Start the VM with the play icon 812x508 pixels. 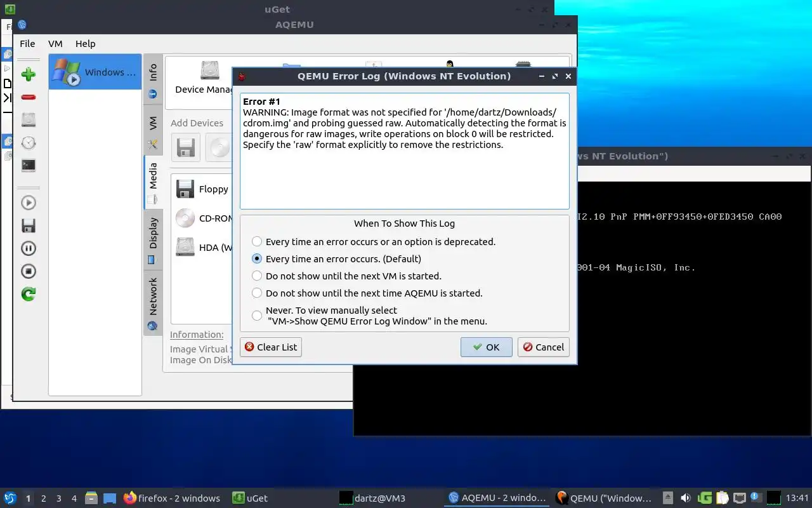28,203
